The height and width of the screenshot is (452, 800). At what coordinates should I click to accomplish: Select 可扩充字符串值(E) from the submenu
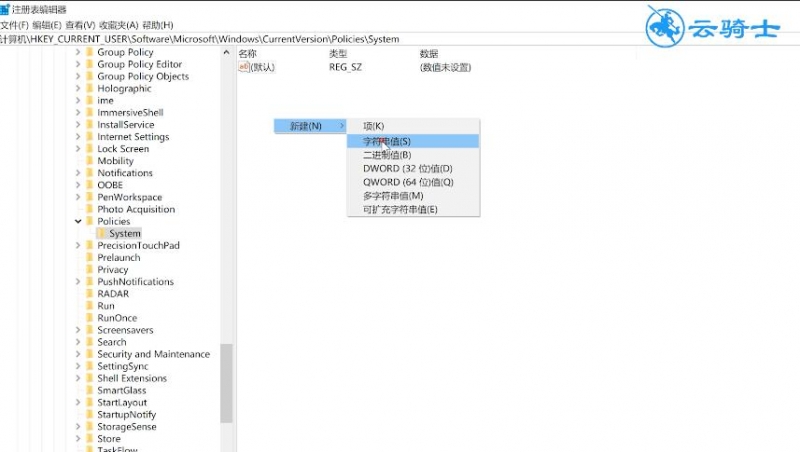tap(413, 210)
